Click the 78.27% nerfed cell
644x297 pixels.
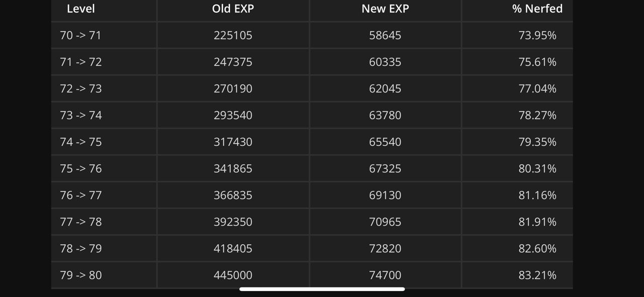tap(537, 115)
